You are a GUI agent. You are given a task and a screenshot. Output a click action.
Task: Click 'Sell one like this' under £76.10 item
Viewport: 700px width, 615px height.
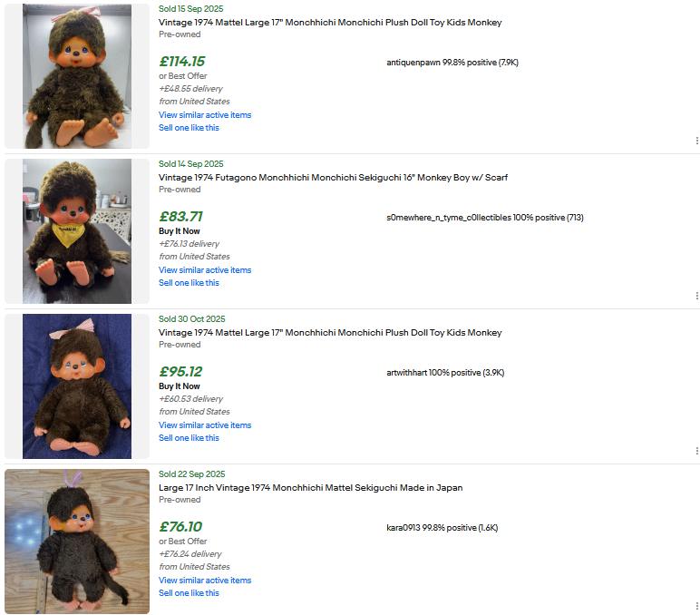(189, 593)
